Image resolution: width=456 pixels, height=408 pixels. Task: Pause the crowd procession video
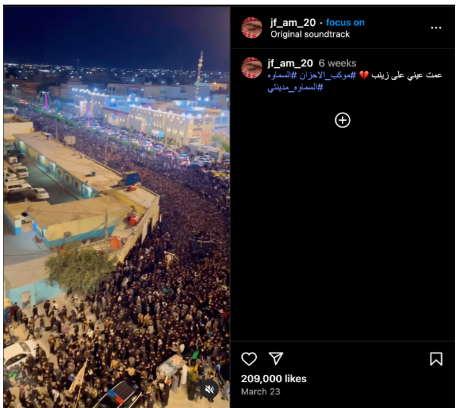[x=117, y=207]
